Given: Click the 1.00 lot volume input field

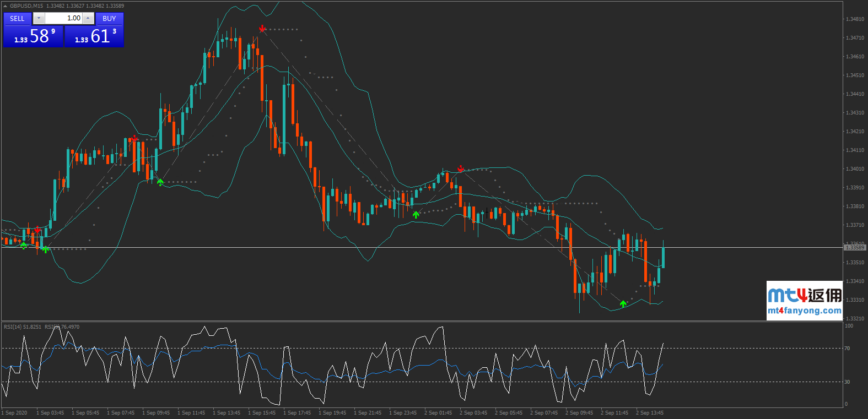Looking at the screenshot, I should coord(63,18).
